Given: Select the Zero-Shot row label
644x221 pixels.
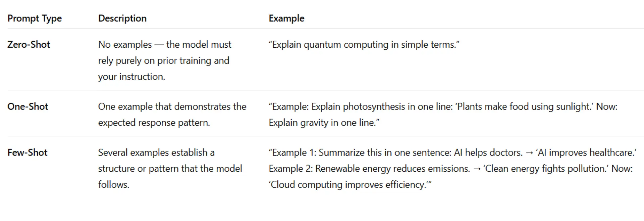Looking at the screenshot, I should pos(29,45).
